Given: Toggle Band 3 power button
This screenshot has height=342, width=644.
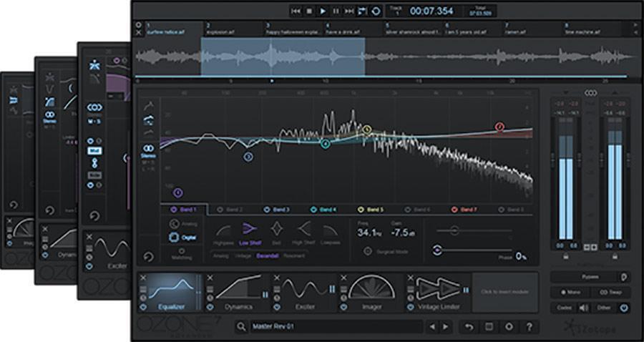Looking at the screenshot, I should point(267,210).
